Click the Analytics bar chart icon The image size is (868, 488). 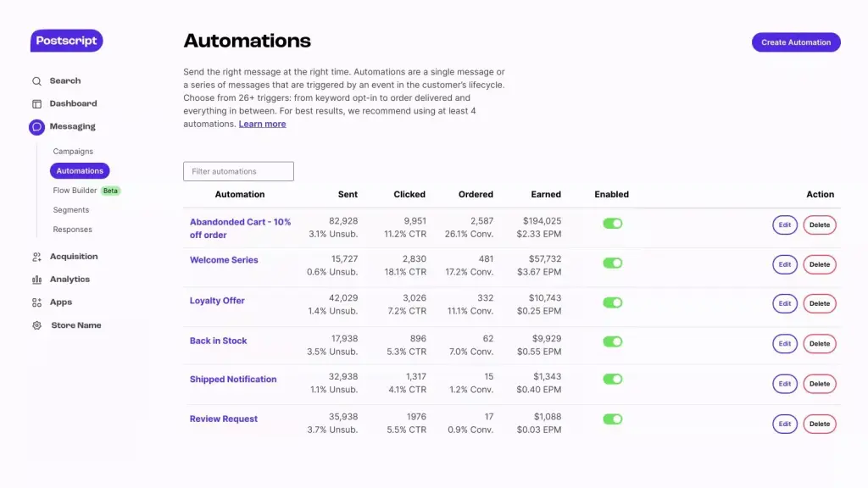(36, 280)
